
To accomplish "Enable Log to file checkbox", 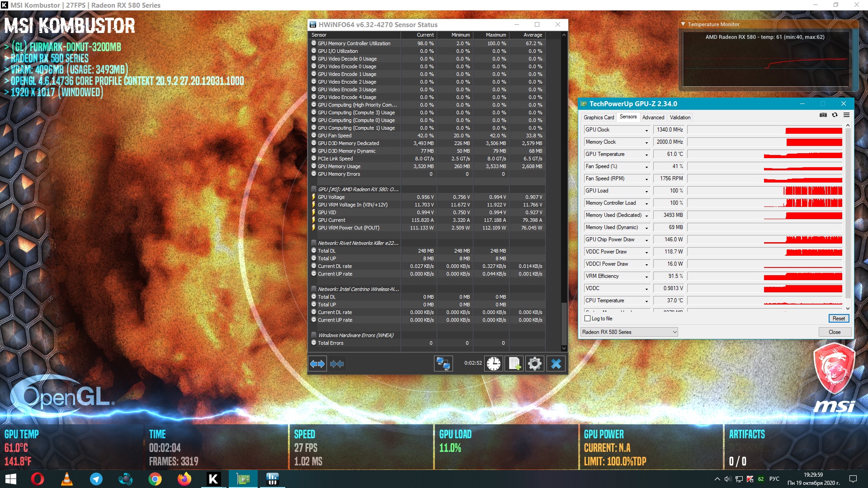I will [x=588, y=319].
